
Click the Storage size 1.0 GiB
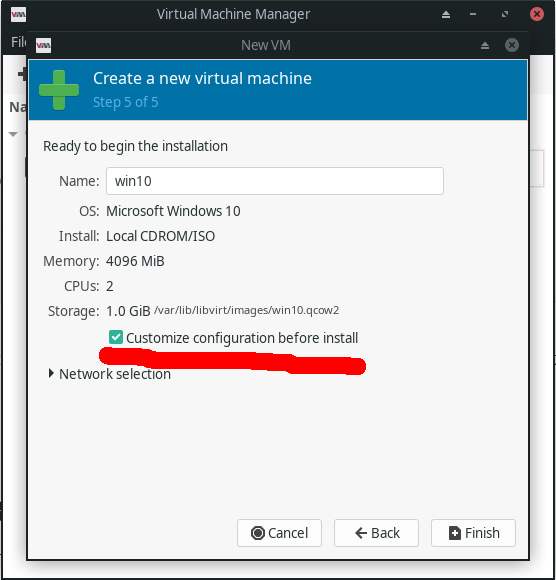tap(128, 311)
